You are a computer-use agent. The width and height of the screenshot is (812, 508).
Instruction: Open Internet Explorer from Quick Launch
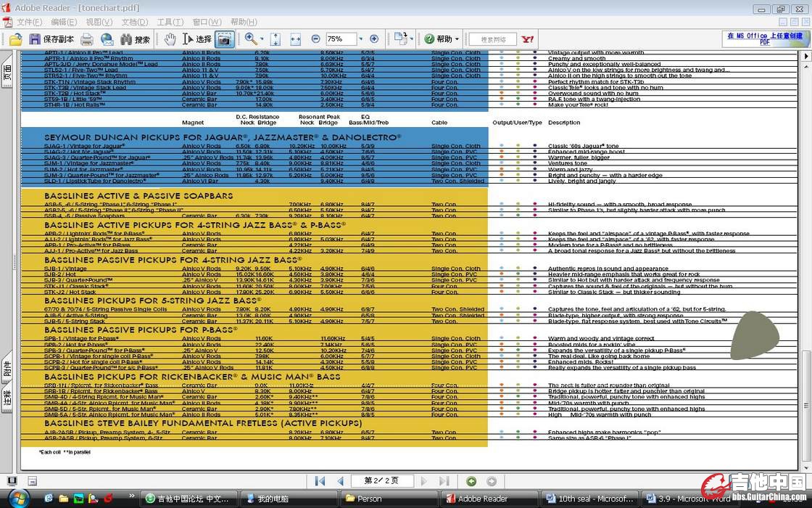click(49, 499)
